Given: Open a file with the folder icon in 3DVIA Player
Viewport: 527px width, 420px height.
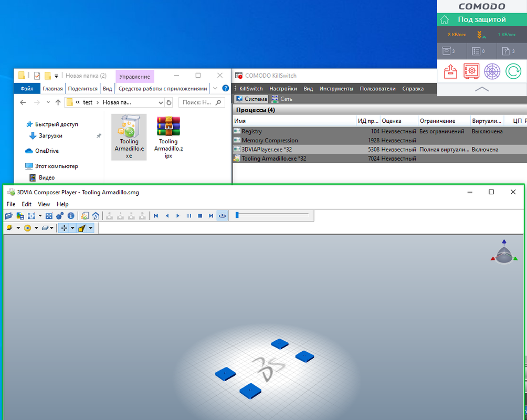Looking at the screenshot, I should pos(9,216).
